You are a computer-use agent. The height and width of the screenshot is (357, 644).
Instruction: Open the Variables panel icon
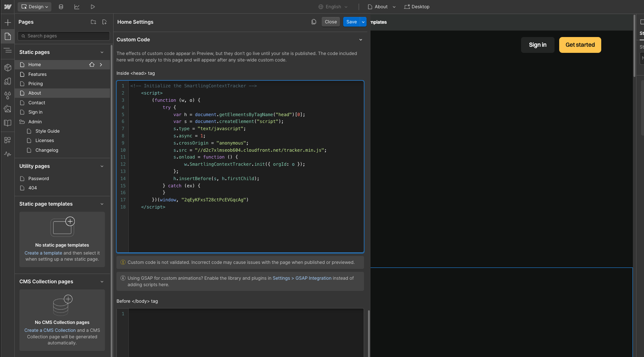point(8,81)
